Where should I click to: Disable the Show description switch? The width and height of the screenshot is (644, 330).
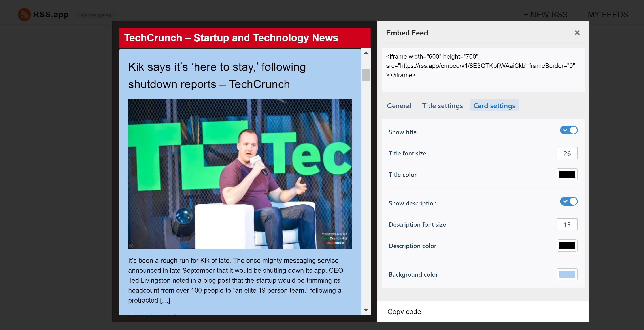coord(568,201)
